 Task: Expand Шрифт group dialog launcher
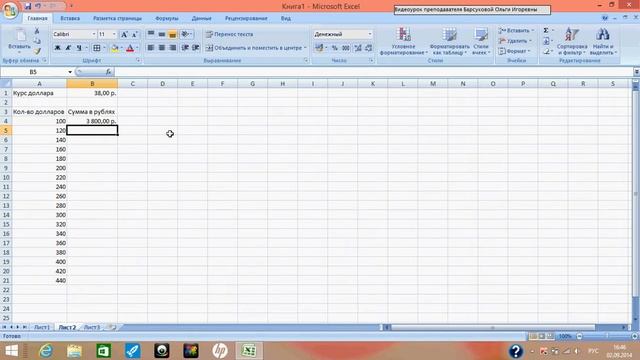pos(138,60)
